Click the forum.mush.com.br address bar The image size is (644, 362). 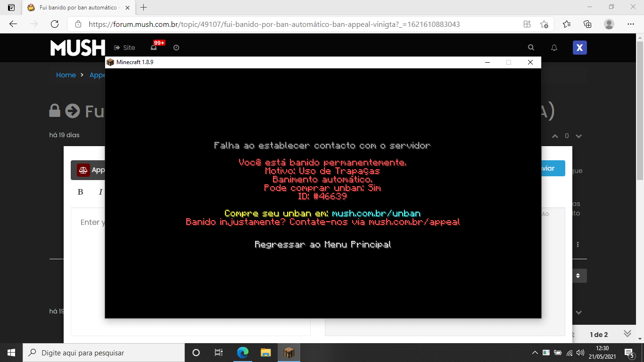click(302, 24)
